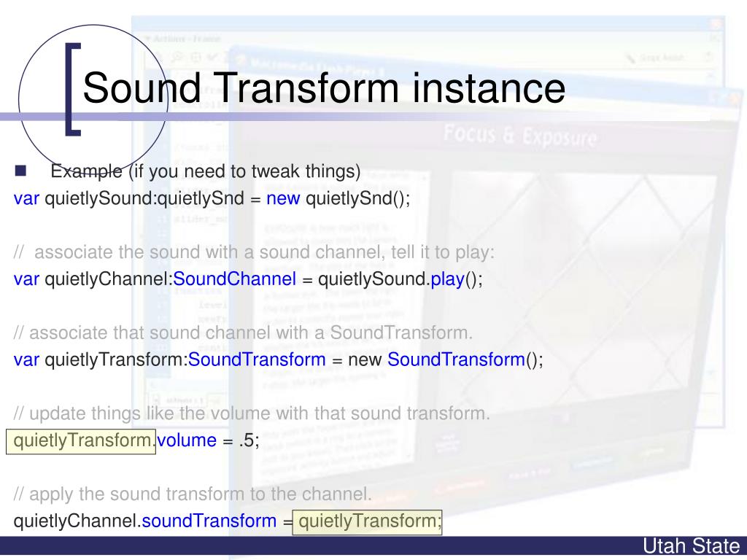
Task: Click the SoundTransform type after quietlyTransform colon
Action: click(x=257, y=359)
